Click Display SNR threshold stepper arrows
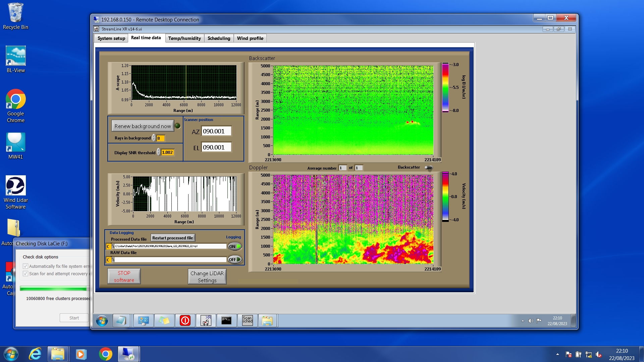The image size is (644, 362). tap(158, 153)
